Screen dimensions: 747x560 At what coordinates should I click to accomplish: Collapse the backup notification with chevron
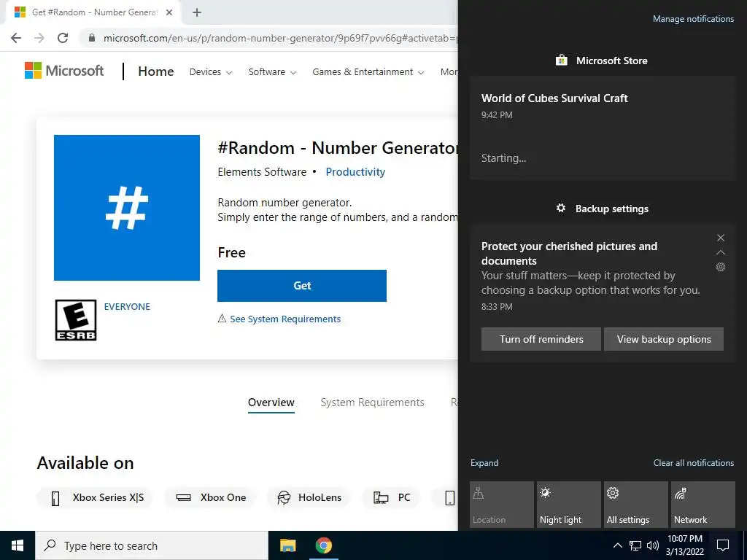coord(721,252)
